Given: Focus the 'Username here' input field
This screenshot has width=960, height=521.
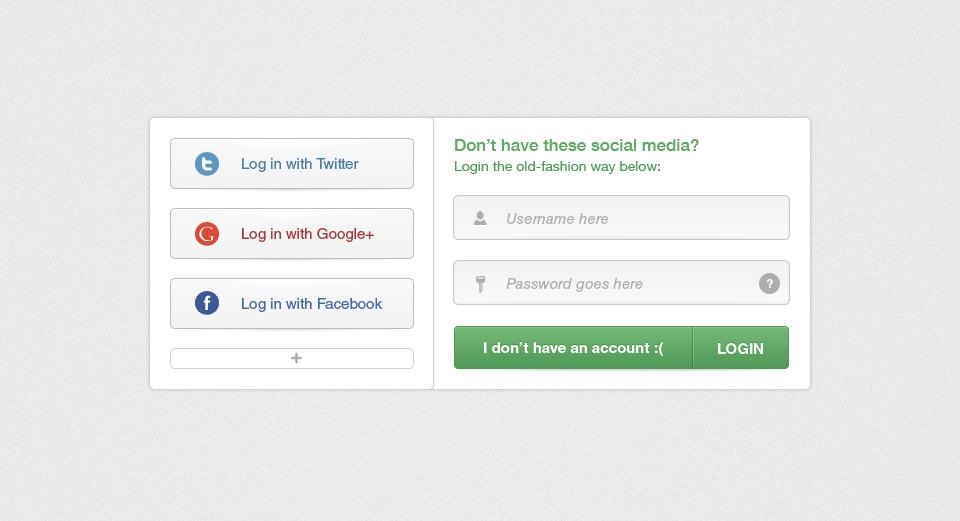Looking at the screenshot, I should [621, 217].
